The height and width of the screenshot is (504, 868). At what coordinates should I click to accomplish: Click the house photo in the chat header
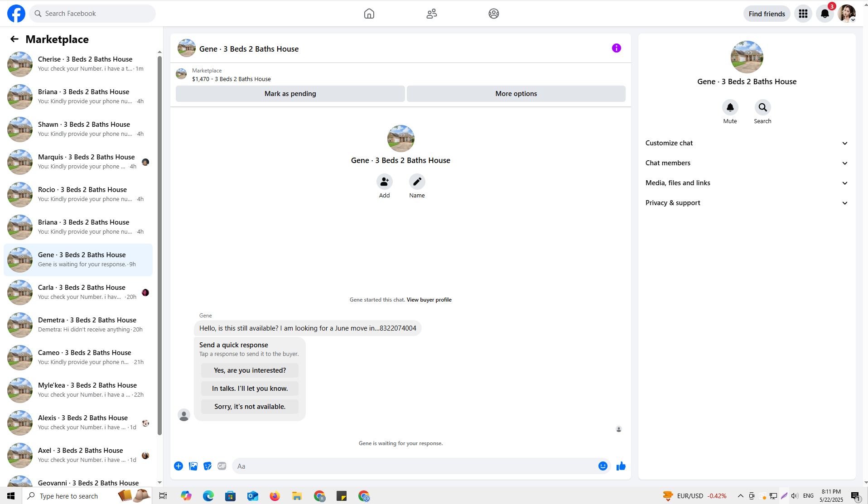tap(187, 48)
